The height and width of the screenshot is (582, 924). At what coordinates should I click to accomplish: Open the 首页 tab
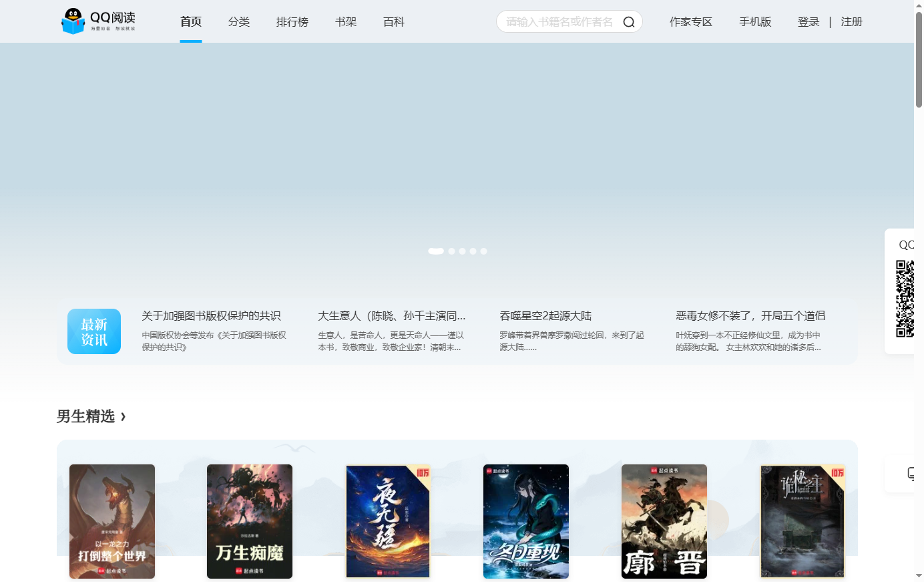[x=191, y=22]
